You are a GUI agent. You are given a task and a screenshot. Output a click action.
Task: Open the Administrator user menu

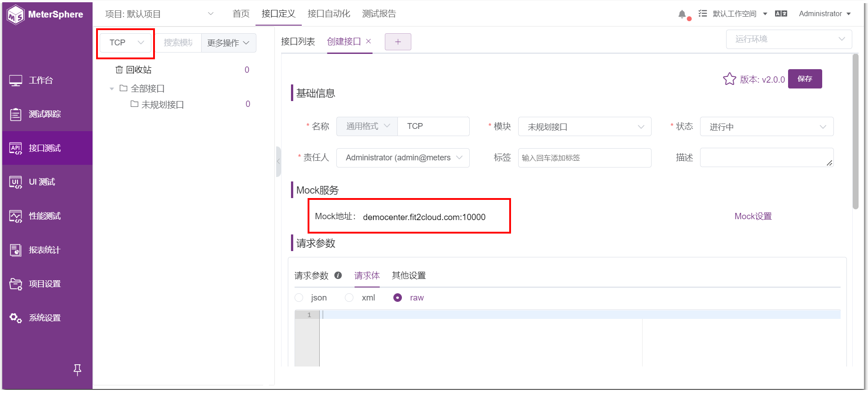click(x=825, y=14)
